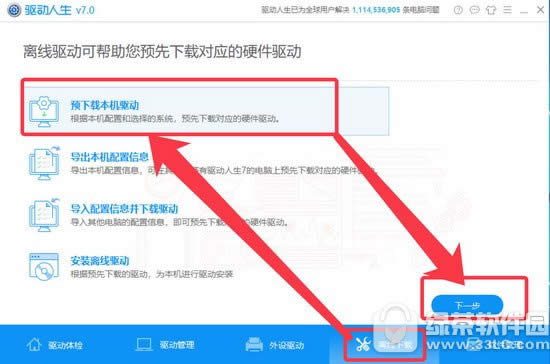Click the 预下载本机驱动 monitor icon
The image size is (550, 364).
tap(44, 111)
